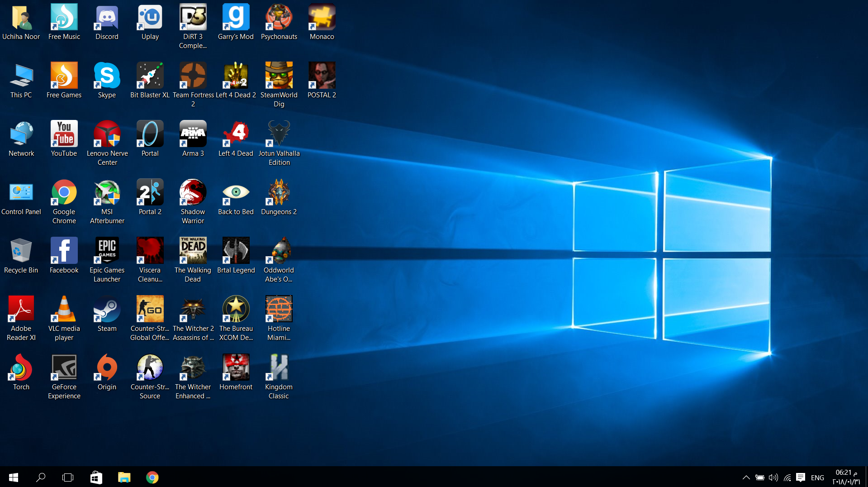Open the Control Panel icon
This screenshot has width=868, height=487.
tap(21, 192)
